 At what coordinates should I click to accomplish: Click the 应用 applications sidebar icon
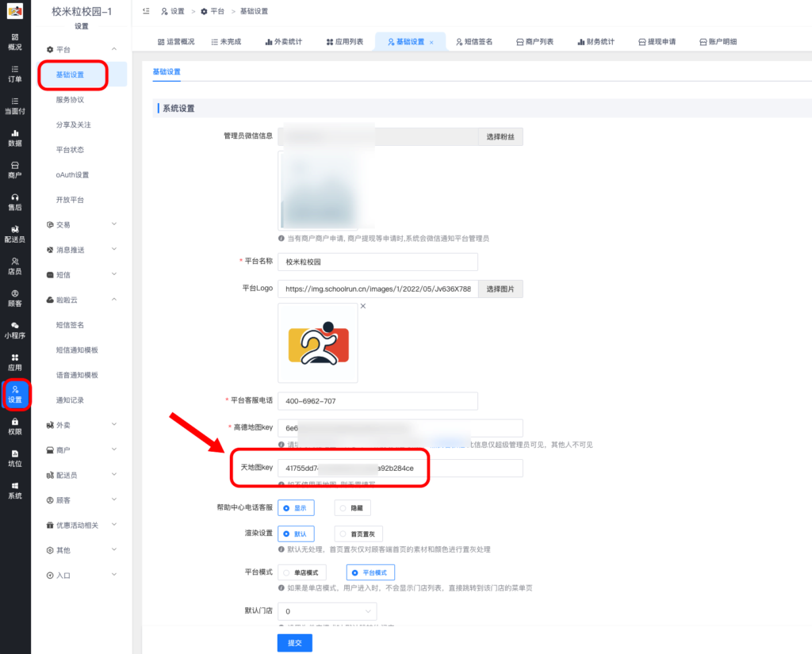coord(14,361)
